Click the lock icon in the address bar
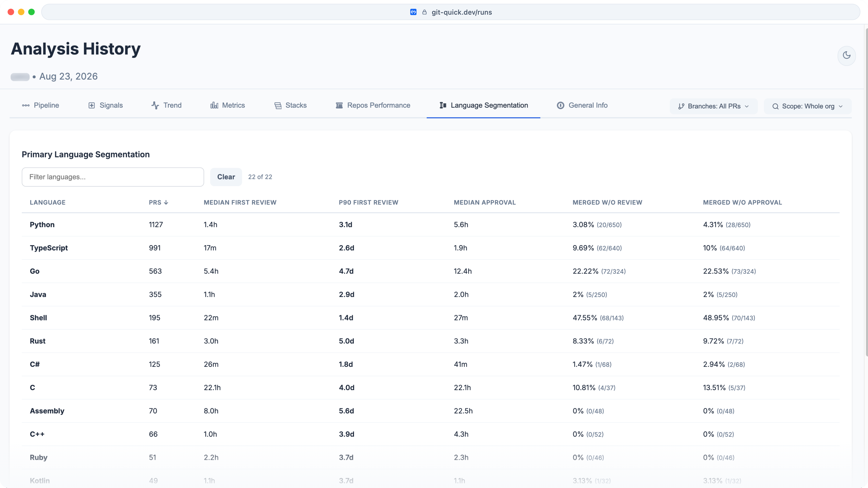The image size is (868, 488). [425, 12]
